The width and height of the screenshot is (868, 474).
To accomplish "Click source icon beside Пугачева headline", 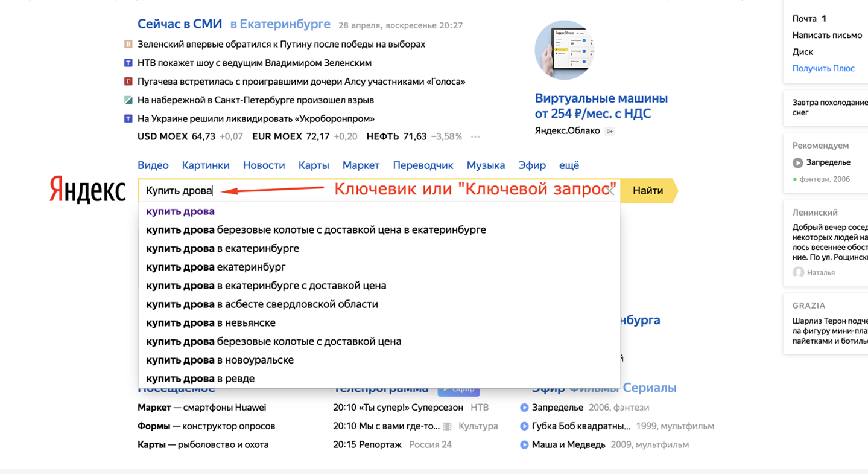I will pos(128,82).
